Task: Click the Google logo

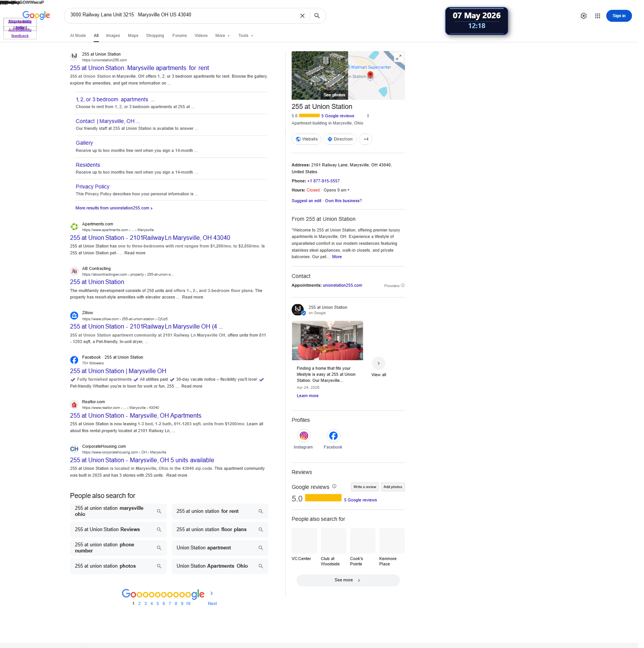Action: (36, 15)
